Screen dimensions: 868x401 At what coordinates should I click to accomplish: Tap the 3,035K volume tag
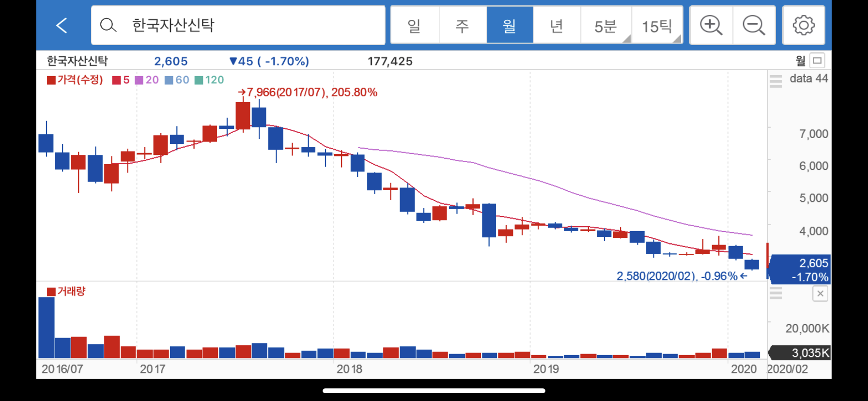(800, 353)
